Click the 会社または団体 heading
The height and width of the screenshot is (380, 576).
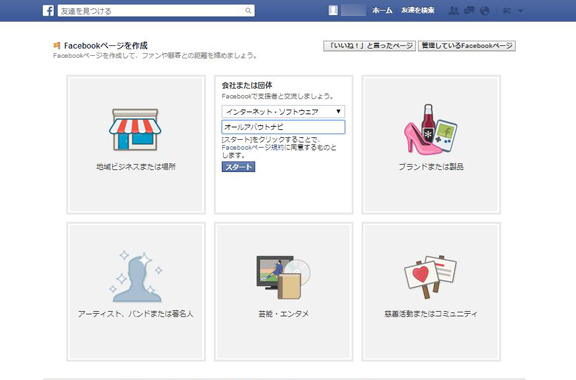247,86
